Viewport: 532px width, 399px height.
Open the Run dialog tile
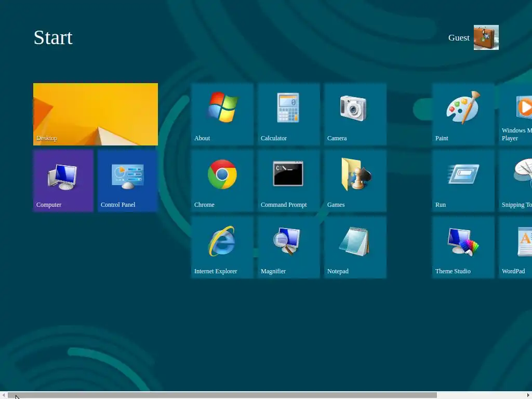pos(463,180)
